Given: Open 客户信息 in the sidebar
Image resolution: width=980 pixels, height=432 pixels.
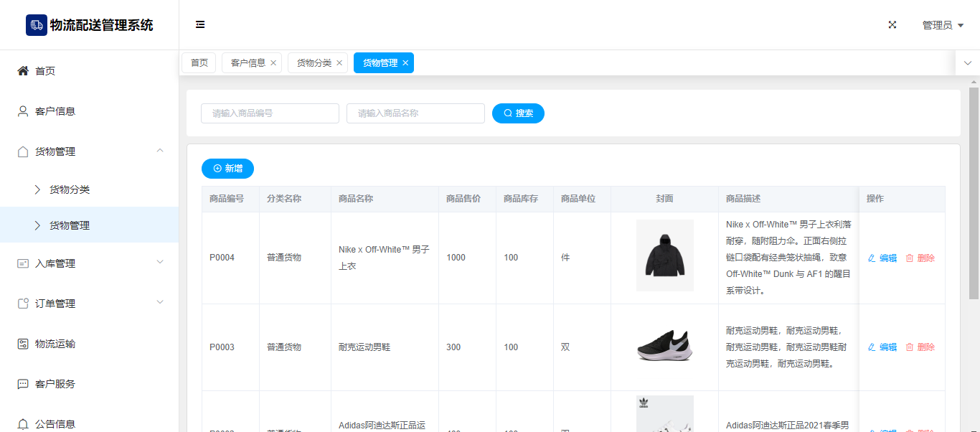Looking at the screenshot, I should click(x=55, y=111).
